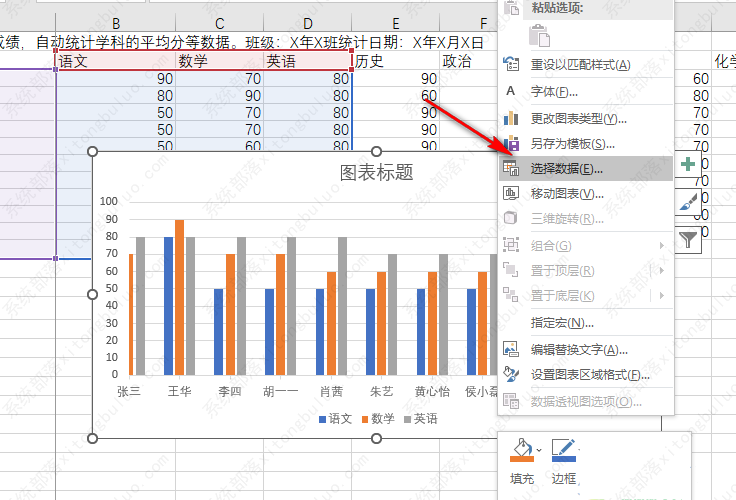Click column B header
The width and height of the screenshot is (736, 500).
(x=115, y=23)
